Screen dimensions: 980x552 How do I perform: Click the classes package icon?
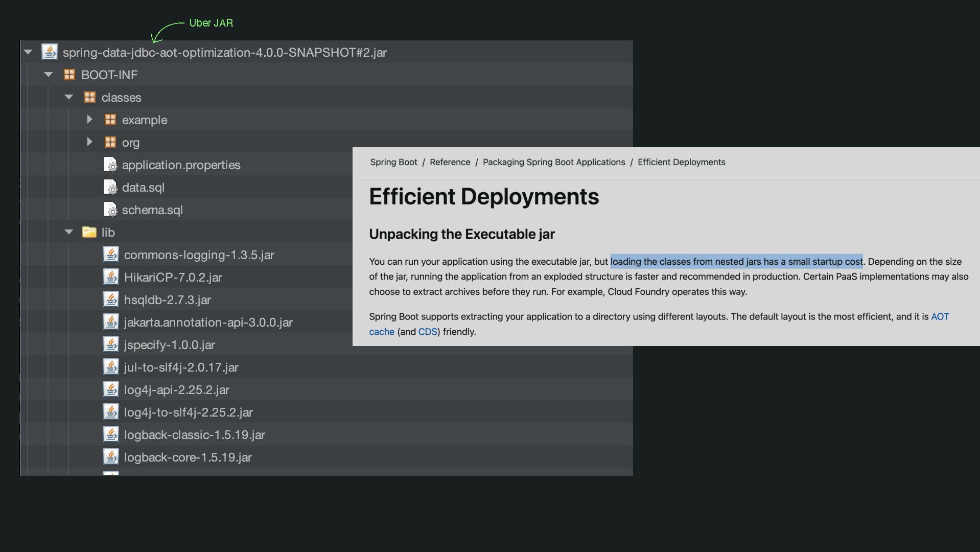pos(90,97)
